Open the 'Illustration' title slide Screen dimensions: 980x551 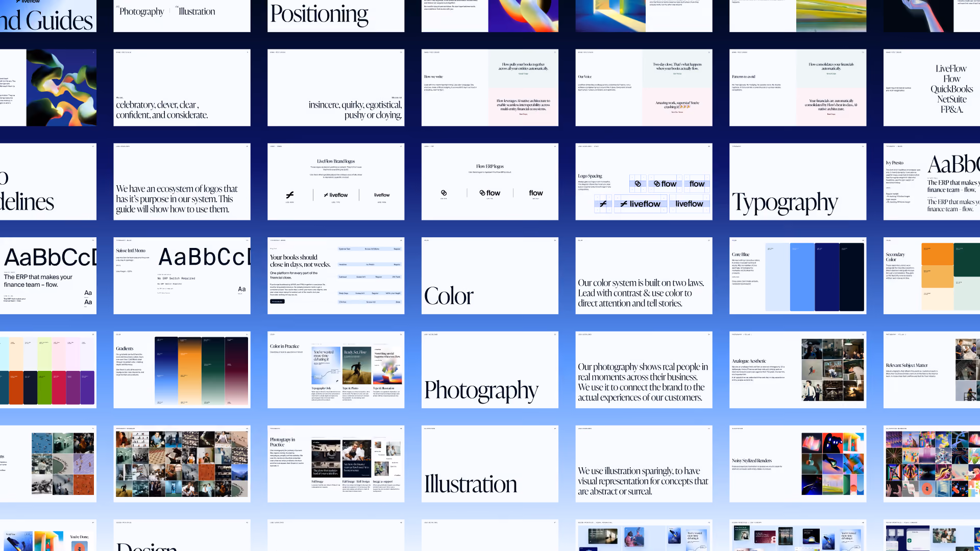(490, 464)
